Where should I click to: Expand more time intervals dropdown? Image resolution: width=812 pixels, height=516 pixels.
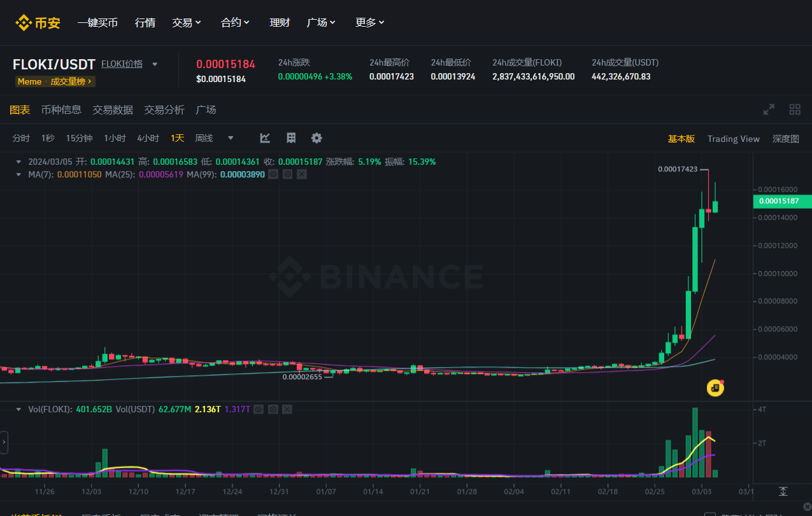click(x=231, y=138)
